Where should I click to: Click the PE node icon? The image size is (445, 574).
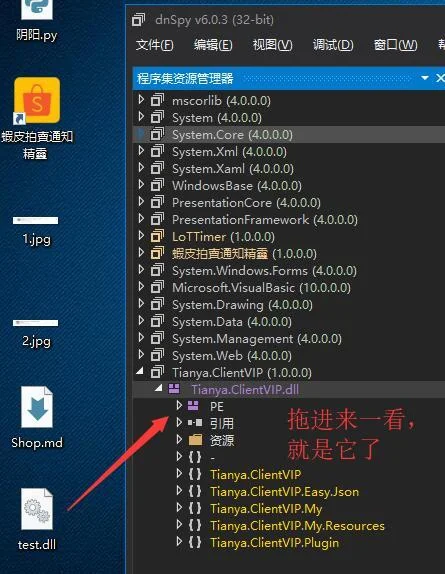(193, 406)
